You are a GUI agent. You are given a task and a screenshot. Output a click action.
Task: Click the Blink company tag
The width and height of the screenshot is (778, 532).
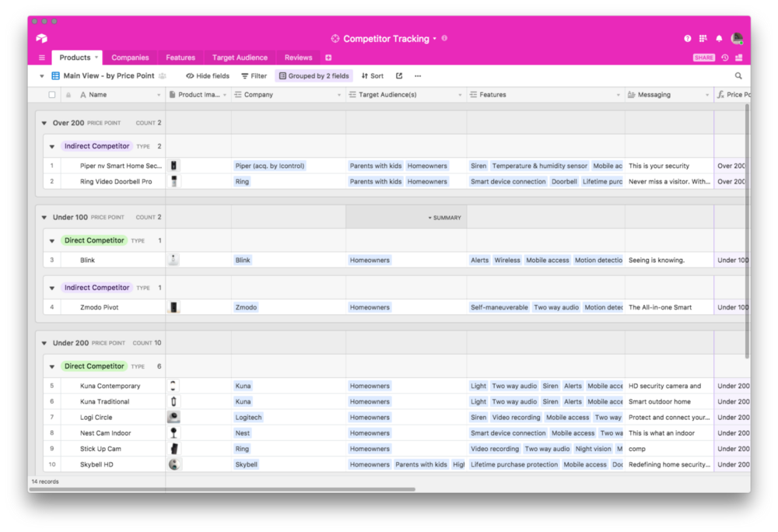pos(243,260)
